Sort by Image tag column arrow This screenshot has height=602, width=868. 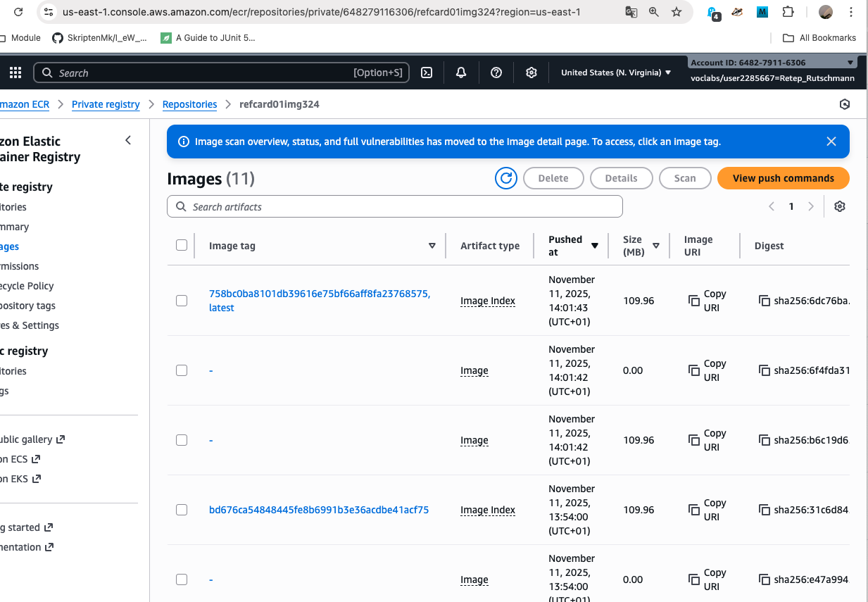[432, 246]
